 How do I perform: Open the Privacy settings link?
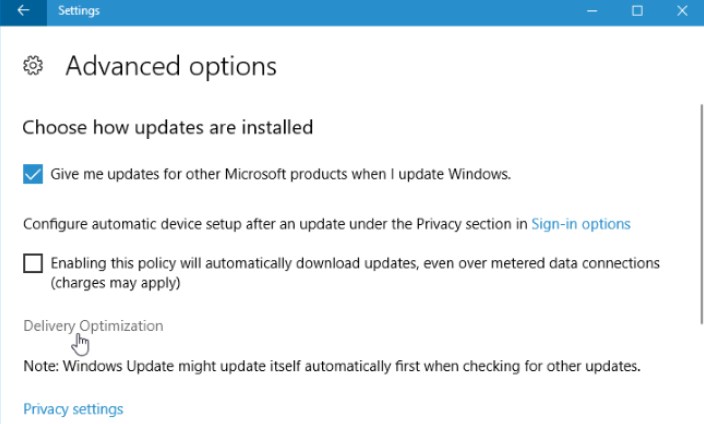[73, 409]
